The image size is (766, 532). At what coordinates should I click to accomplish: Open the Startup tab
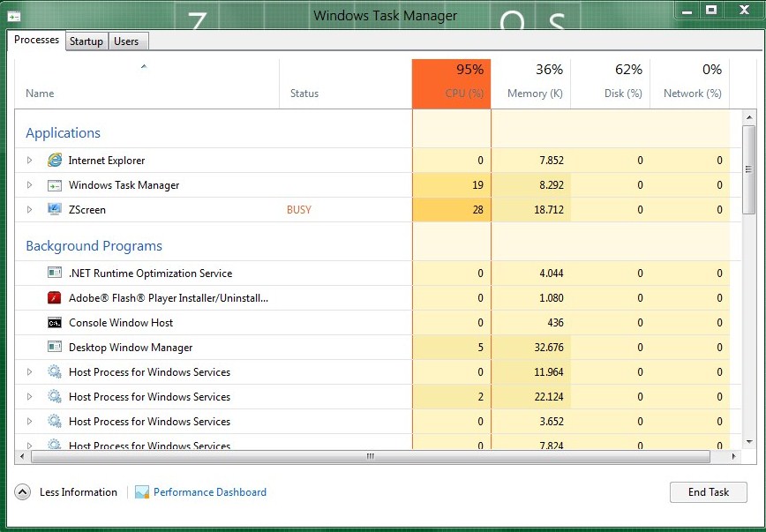(x=86, y=41)
